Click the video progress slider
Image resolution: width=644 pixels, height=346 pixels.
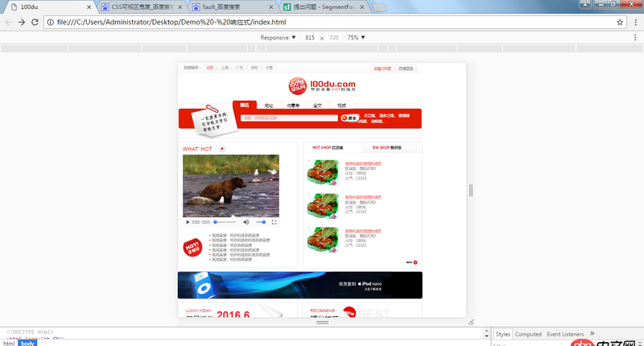225,222
